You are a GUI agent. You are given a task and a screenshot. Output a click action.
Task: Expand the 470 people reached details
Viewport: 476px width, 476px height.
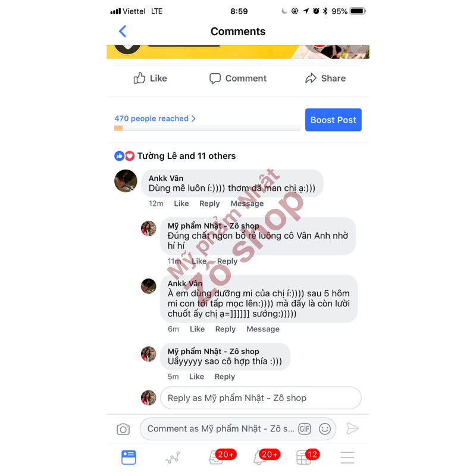click(x=155, y=118)
